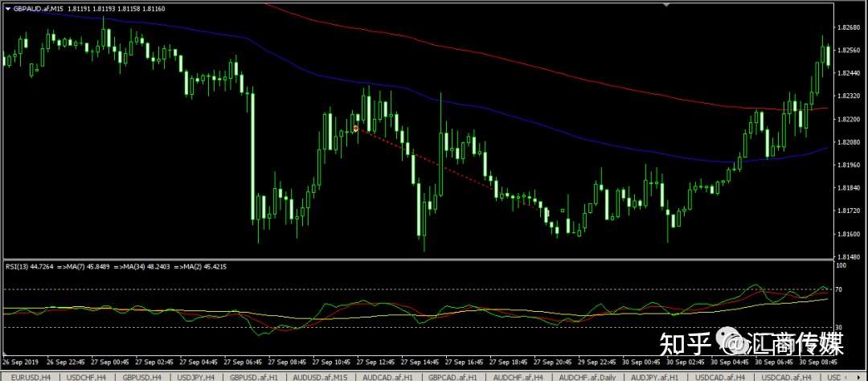The height and width of the screenshot is (381, 868).
Task: Click the MA(34) 48.2403 indicator value
Action: point(147,267)
